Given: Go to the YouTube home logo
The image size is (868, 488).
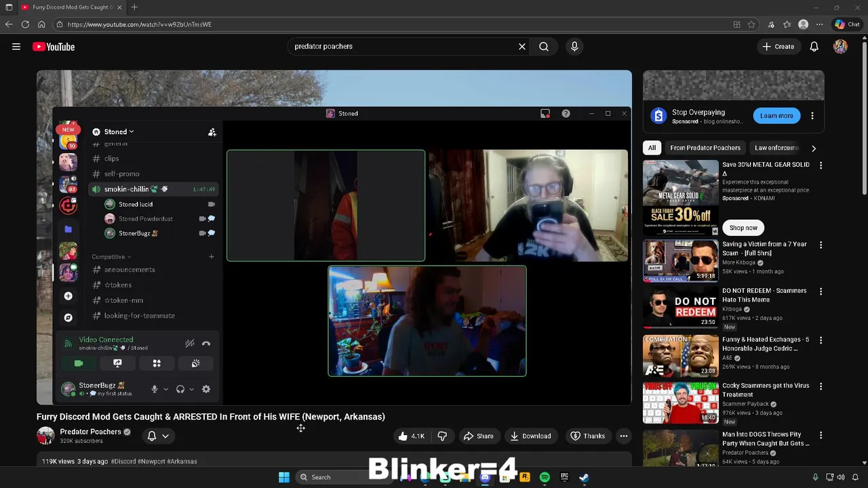Looking at the screenshot, I should coord(54,47).
